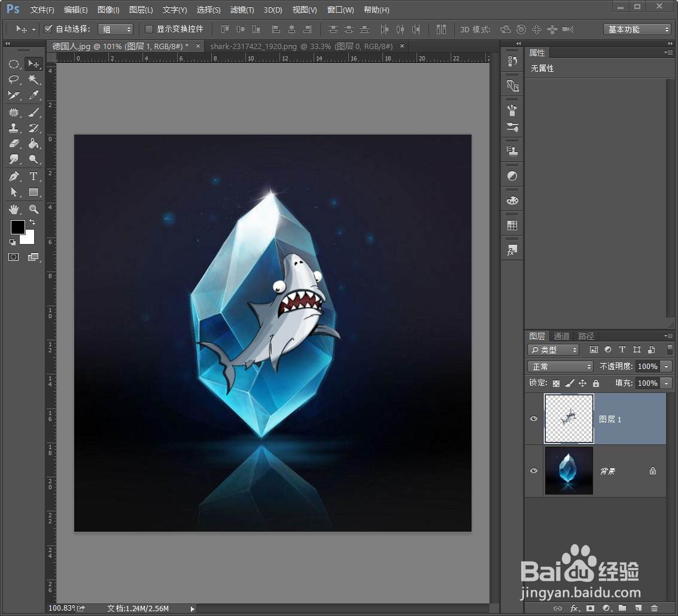The width and height of the screenshot is (678, 616).
Task: Toggle show transform controls (显示变换控件) checkbox
Action: [149, 29]
